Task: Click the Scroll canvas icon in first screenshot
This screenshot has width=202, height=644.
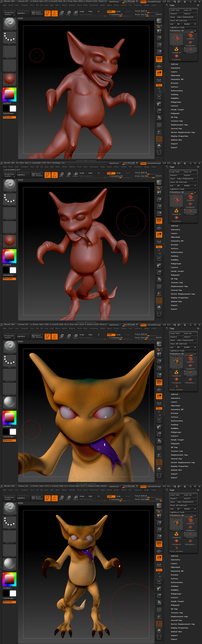Action: pyautogui.click(x=159, y=31)
